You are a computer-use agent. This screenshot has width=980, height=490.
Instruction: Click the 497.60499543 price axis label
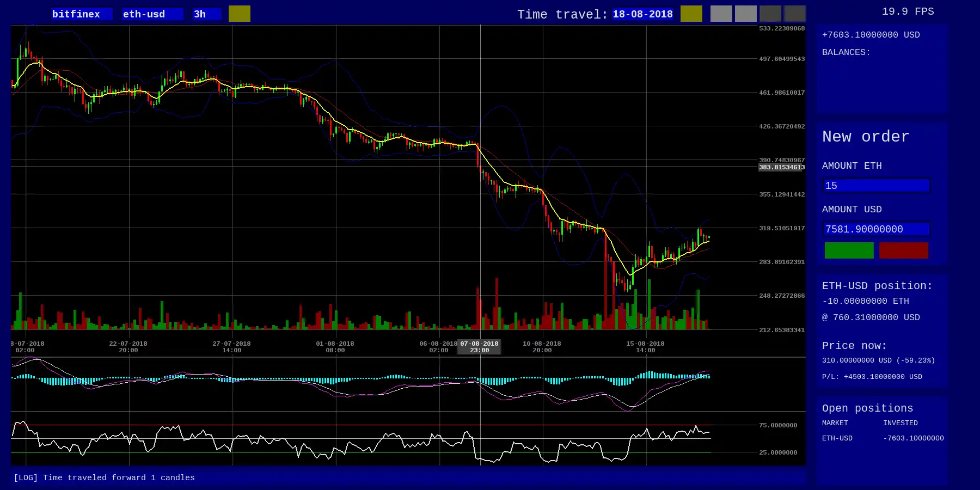782,59
